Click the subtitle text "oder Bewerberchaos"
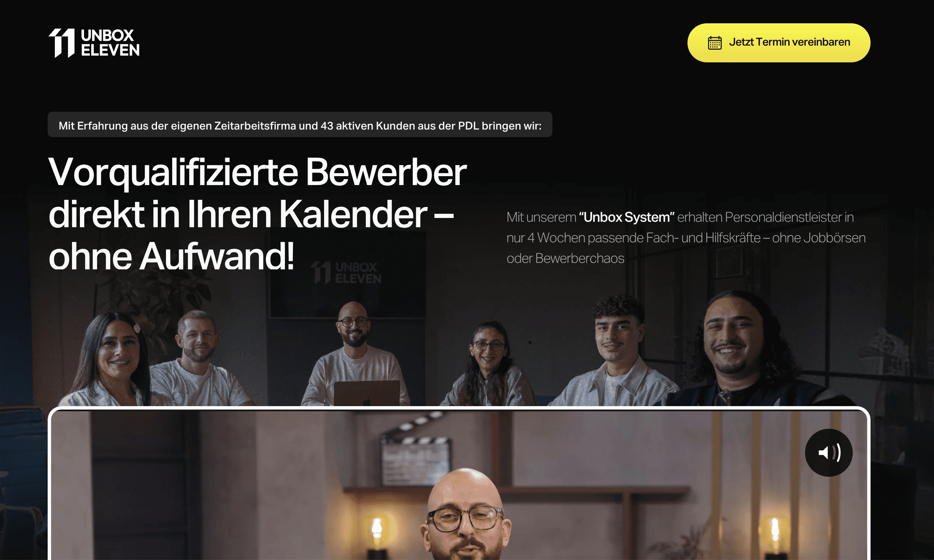 (565, 258)
